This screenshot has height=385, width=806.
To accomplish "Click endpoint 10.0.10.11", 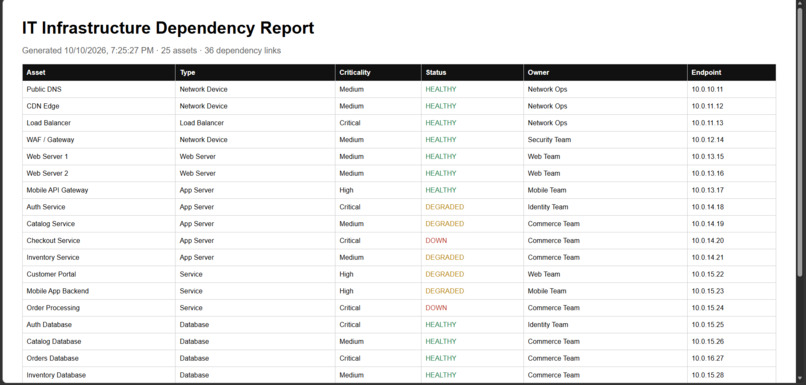I will tap(707, 89).
